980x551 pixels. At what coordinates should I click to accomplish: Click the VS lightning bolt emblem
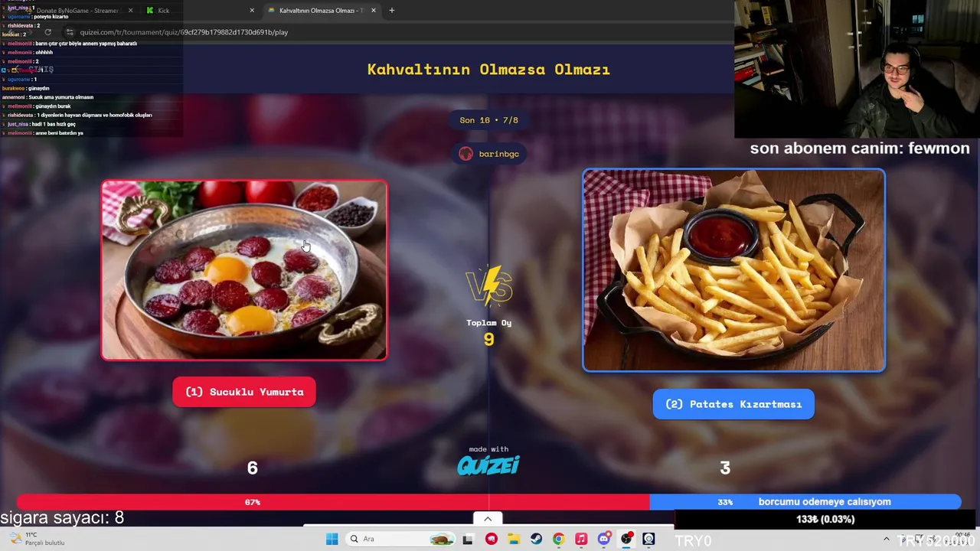pyautogui.click(x=488, y=286)
